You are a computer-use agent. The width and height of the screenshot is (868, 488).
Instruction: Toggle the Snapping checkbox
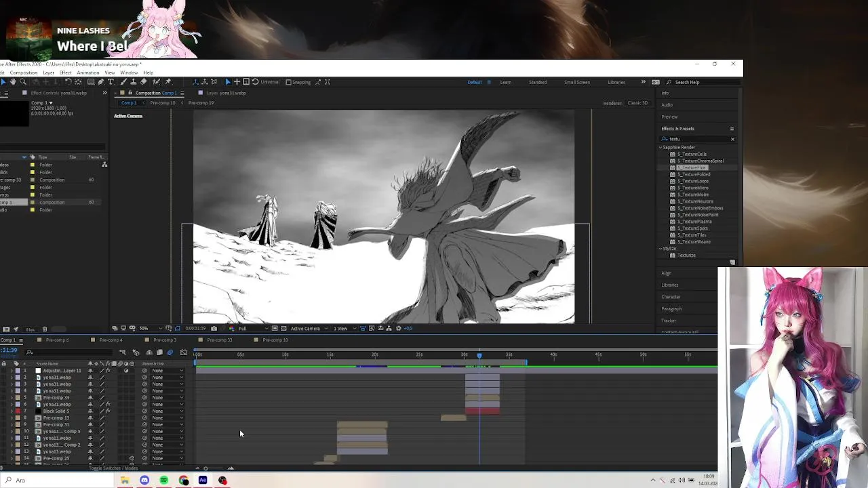288,82
